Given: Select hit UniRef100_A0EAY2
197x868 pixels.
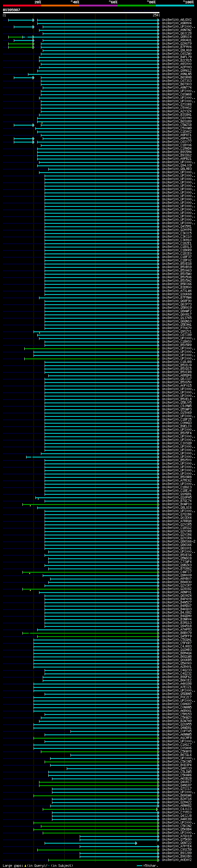Looking at the screenshot, I should tap(176, 860).
